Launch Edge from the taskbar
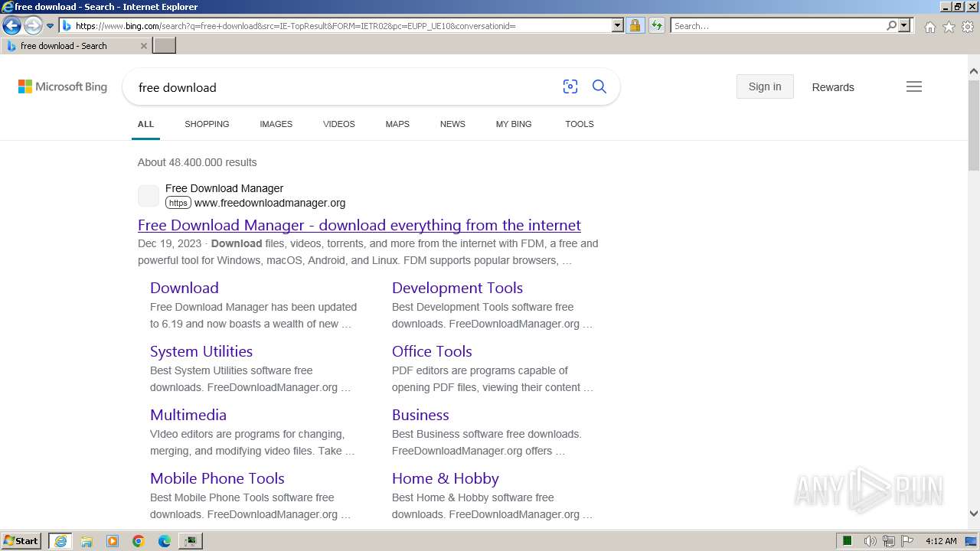The image size is (980, 551). [x=165, y=541]
